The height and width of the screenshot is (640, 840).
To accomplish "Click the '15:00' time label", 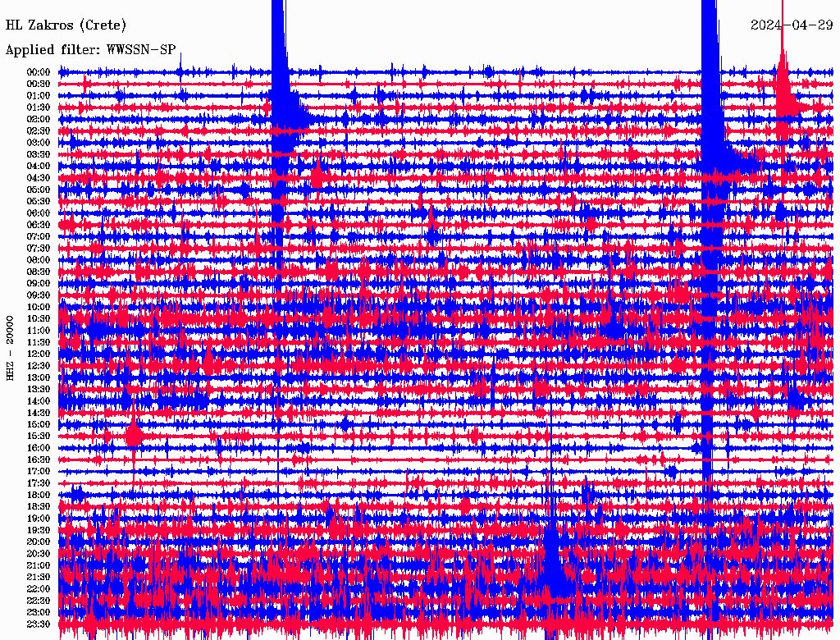I will coord(39,424).
